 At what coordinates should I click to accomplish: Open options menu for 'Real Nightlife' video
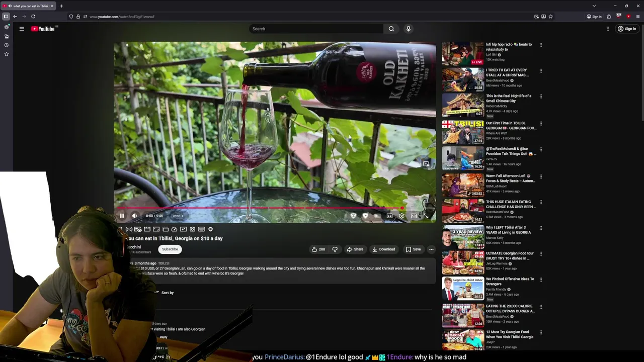tap(541, 96)
